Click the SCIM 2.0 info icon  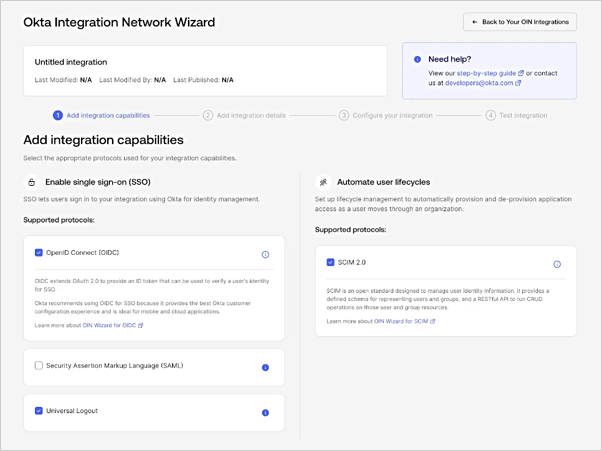pos(557,264)
